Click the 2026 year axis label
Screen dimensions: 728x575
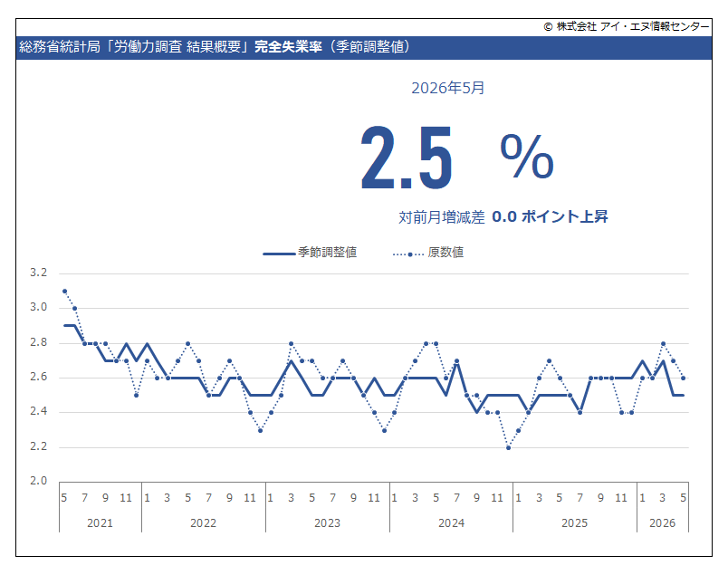pos(662,523)
